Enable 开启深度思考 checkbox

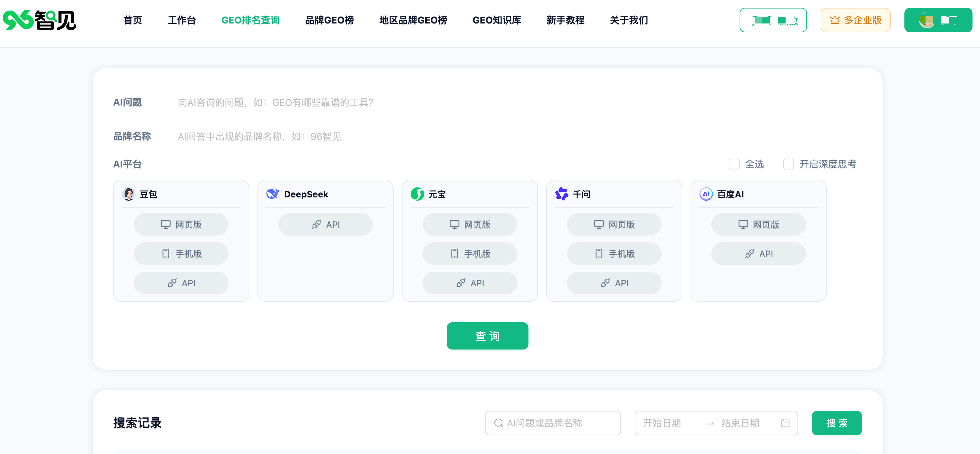click(788, 164)
